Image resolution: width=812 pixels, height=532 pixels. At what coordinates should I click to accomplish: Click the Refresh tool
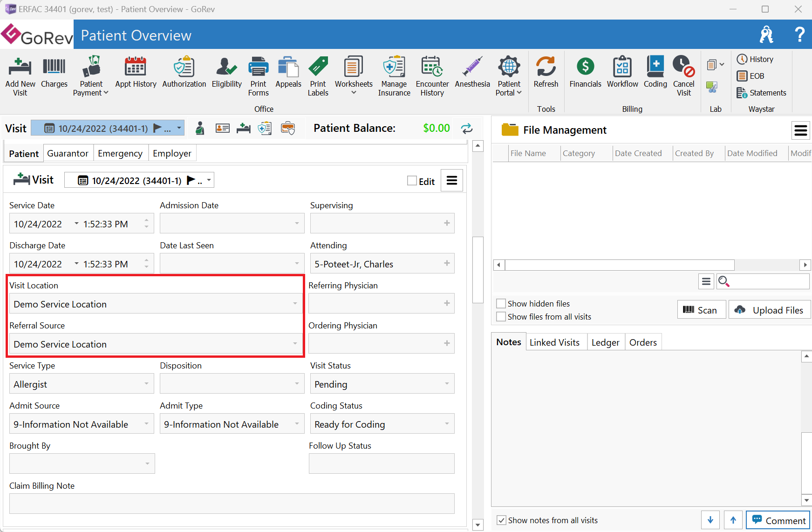(x=546, y=72)
